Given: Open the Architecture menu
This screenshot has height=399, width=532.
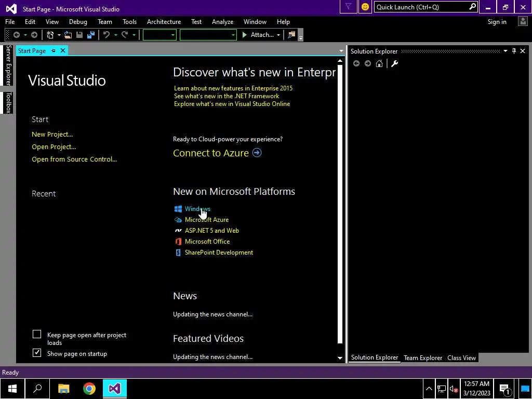Looking at the screenshot, I should point(164,22).
